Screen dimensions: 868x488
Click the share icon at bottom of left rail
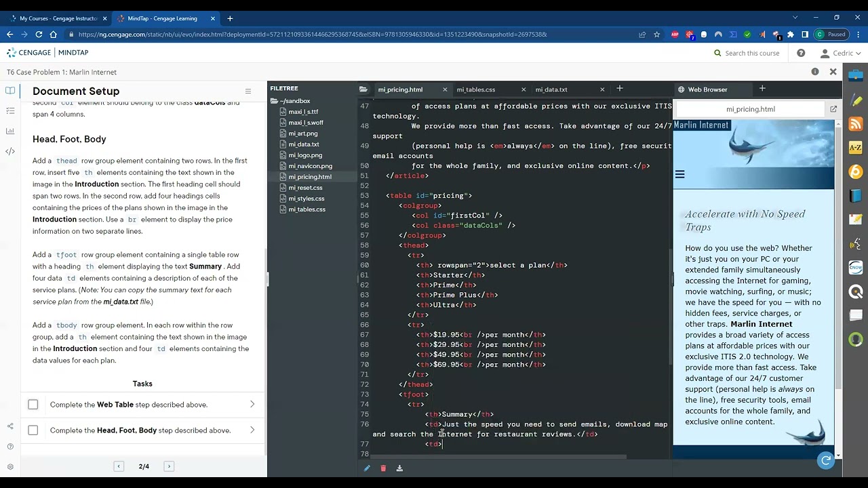coord(10,426)
